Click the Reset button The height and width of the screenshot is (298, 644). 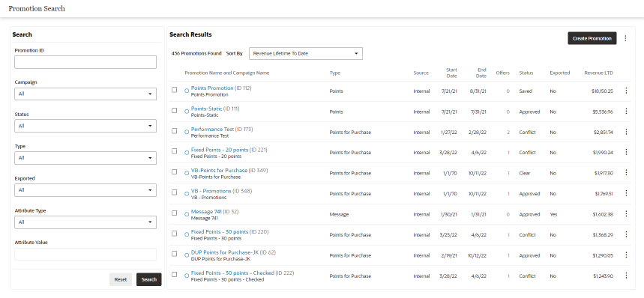click(121, 279)
